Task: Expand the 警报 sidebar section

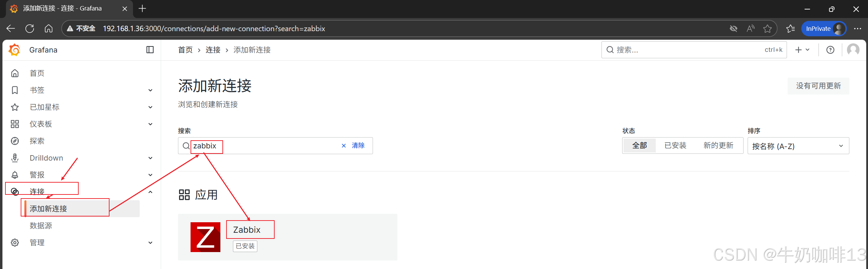Action: 151,175
